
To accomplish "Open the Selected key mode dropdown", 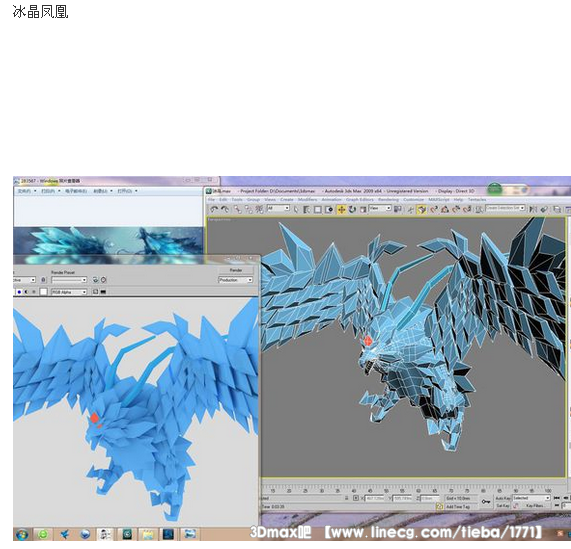I will 531,498.
